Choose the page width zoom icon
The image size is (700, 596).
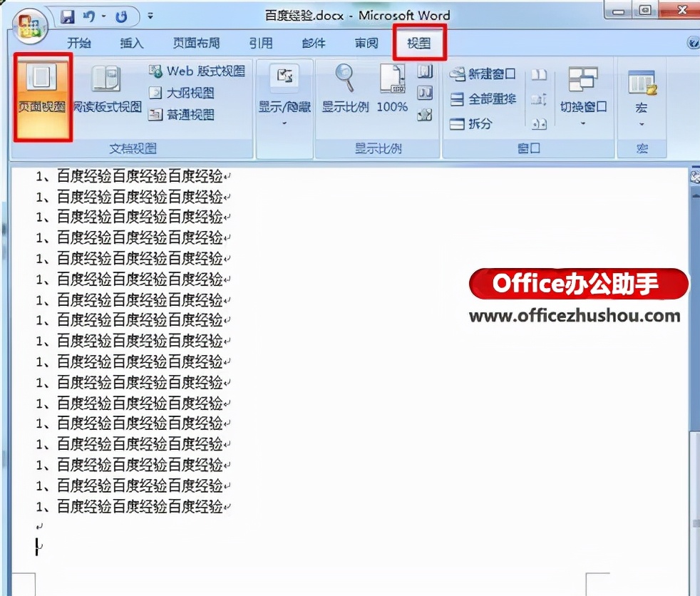tap(425, 115)
